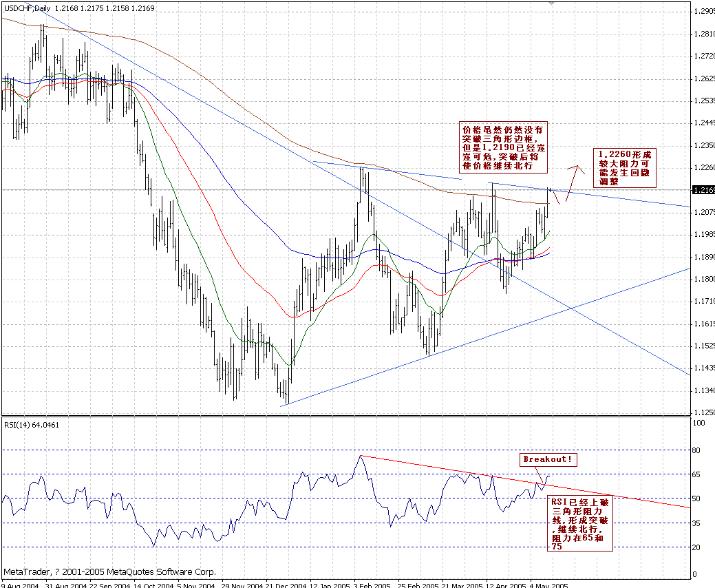715x588 pixels.
Task: Click the 5 Nov 2004 date label
Action: pos(196,585)
